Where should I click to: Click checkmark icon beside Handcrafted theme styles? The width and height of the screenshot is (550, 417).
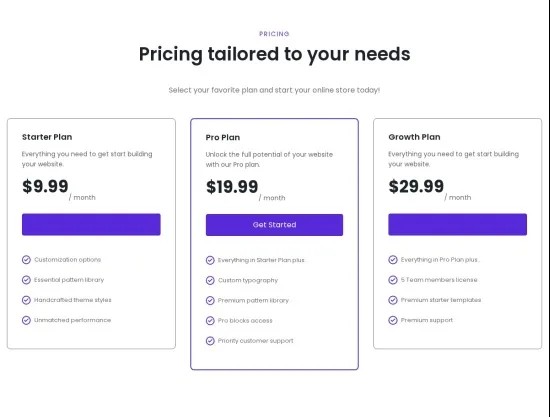coord(26,300)
